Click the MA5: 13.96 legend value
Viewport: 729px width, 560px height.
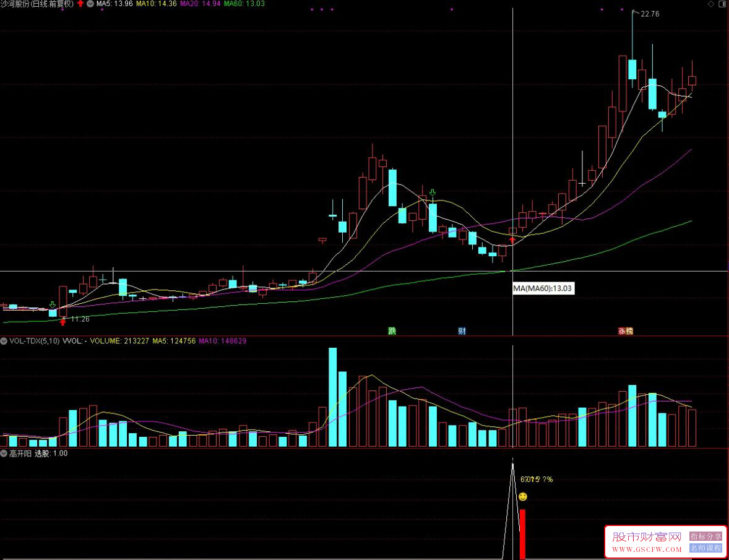114,4
